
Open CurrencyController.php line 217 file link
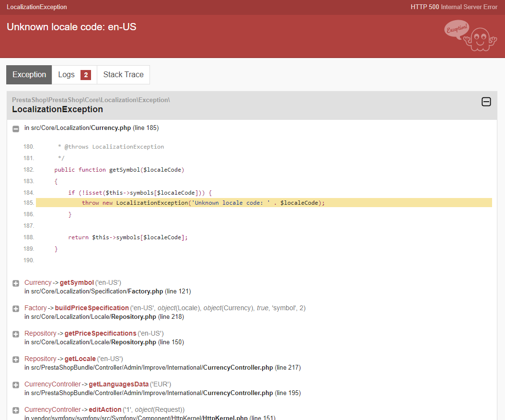(162, 368)
